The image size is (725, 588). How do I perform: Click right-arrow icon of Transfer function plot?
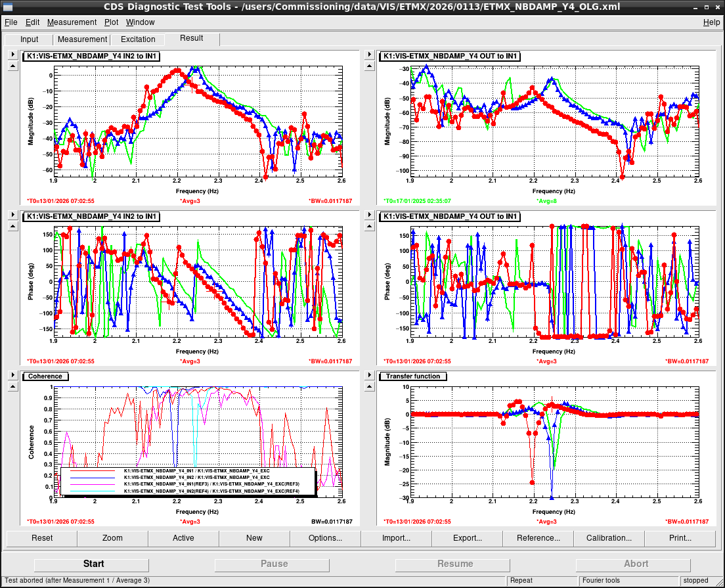click(369, 375)
